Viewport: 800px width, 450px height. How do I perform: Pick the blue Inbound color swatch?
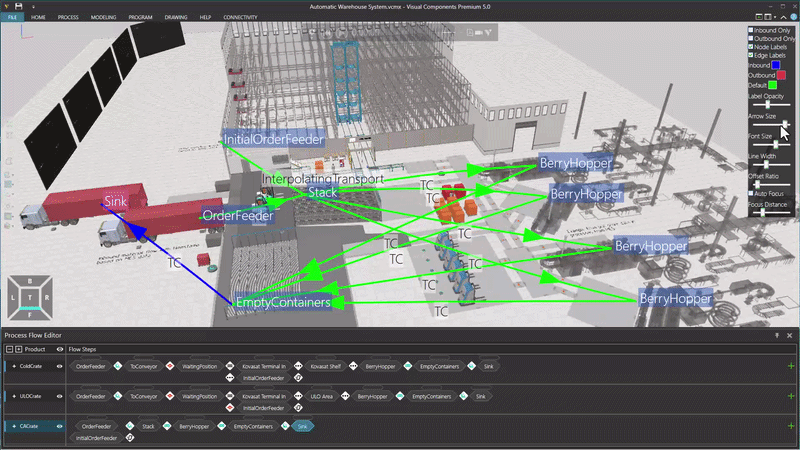point(776,65)
